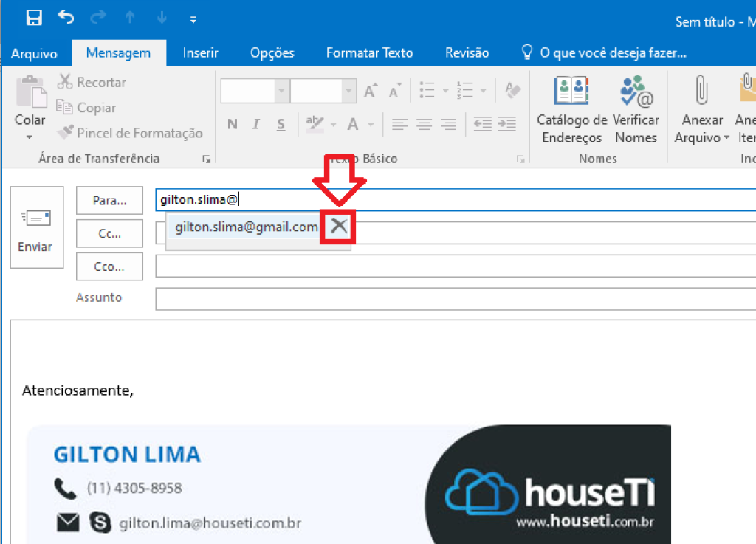Run Verificar Nomes
Screen dimensions: 756x544
[x=636, y=110]
